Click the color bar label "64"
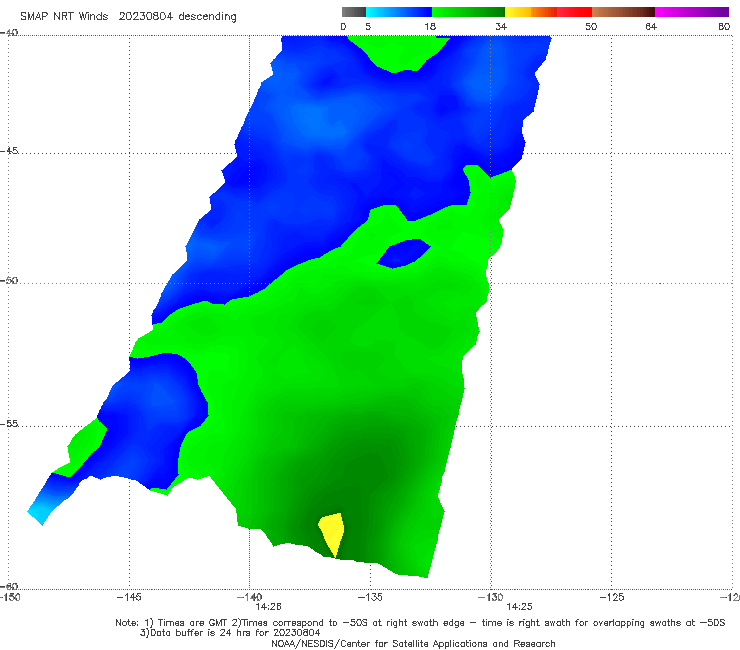Viewport: 740px width, 650px height. pos(651,26)
